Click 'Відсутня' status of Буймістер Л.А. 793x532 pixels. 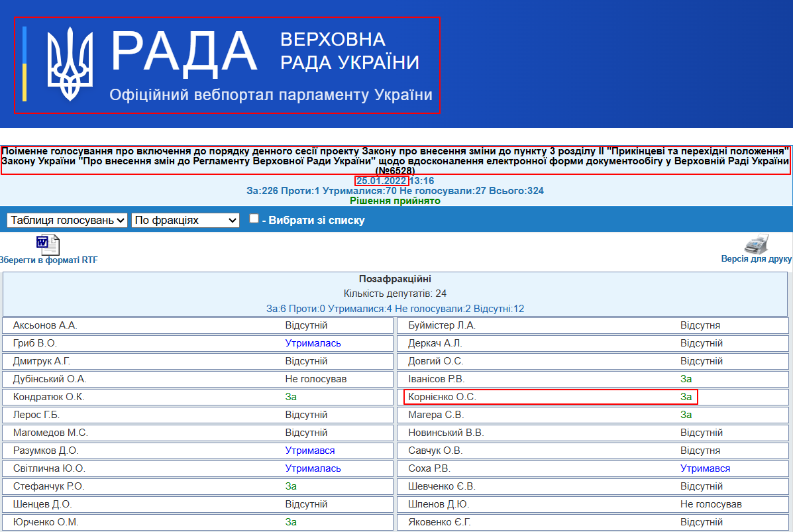[x=700, y=325]
